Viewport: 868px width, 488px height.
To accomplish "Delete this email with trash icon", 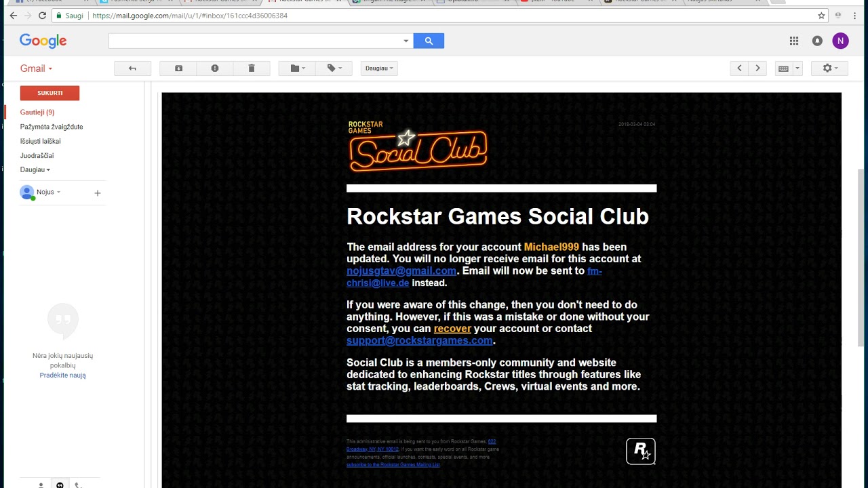I will coord(252,68).
